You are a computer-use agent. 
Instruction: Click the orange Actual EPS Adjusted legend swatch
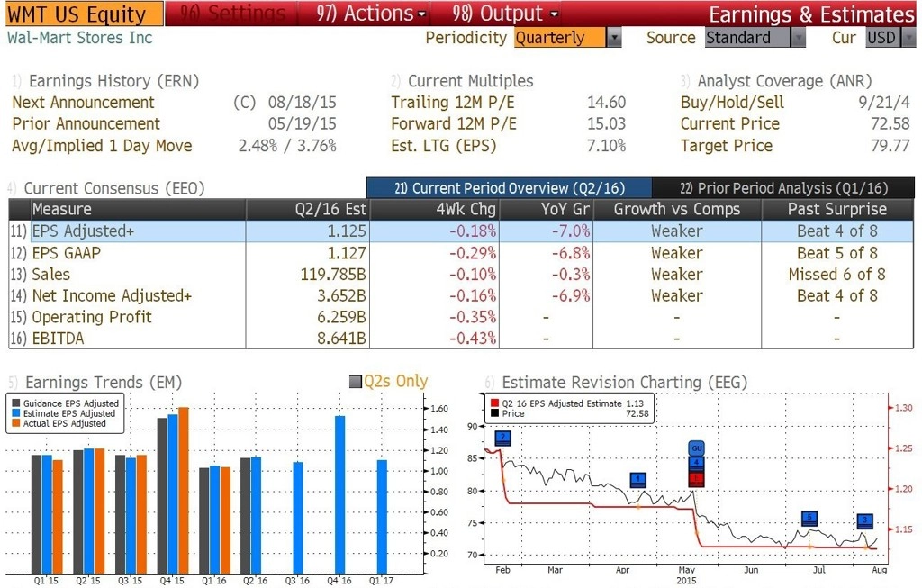pyautogui.click(x=16, y=423)
